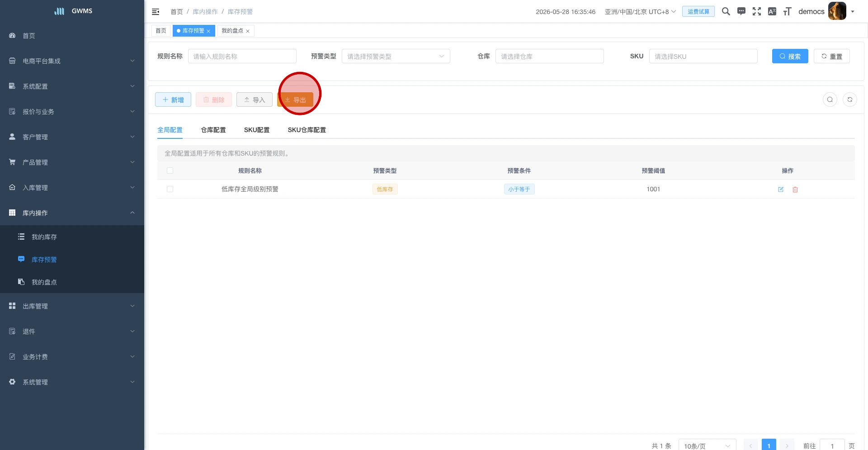Click the 新增 button
Viewport: 868px width, 450px height.
pyautogui.click(x=173, y=99)
